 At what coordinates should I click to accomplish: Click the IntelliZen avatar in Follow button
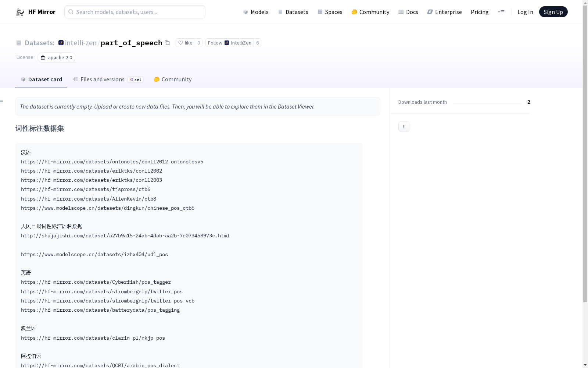[227, 43]
